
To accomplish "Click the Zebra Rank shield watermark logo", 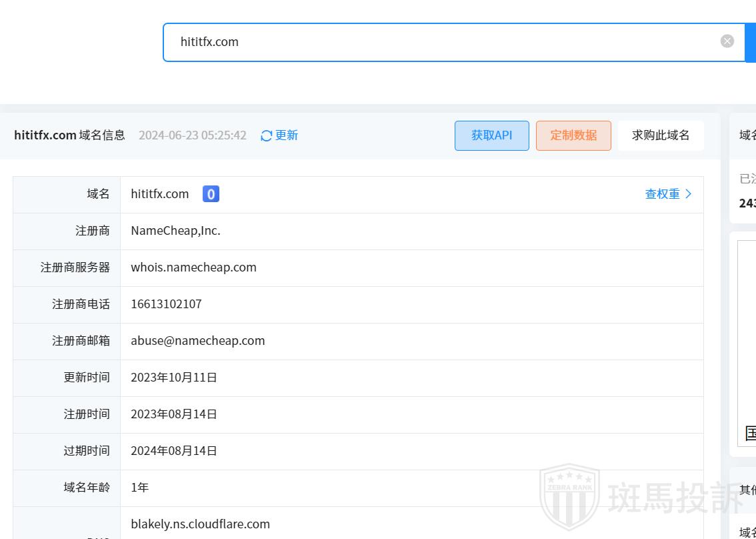I will [569, 498].
